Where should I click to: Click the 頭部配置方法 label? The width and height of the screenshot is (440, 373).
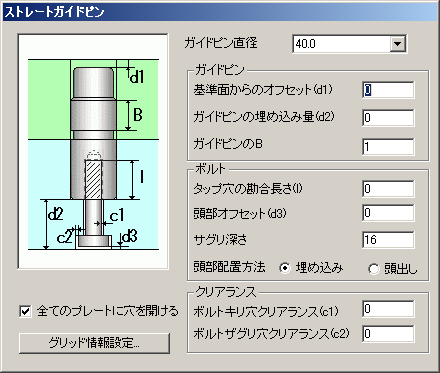pyautogui.click(x=229, y=267)
